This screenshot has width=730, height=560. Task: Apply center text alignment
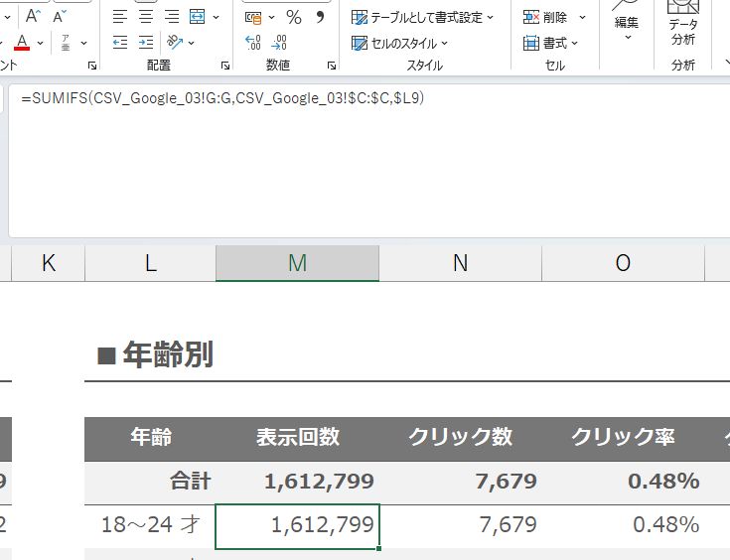point(146,16)
